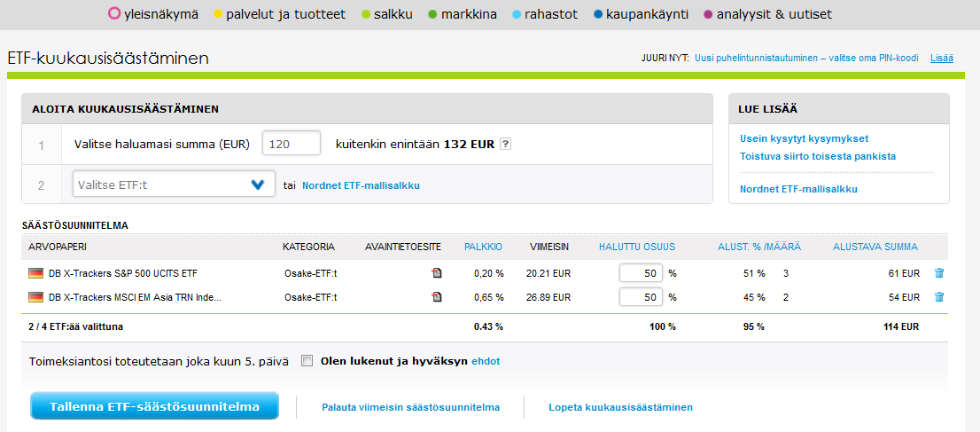Open the palvelut ja tuotteet menu
980x432 pixels.
(x=279, y=14)
